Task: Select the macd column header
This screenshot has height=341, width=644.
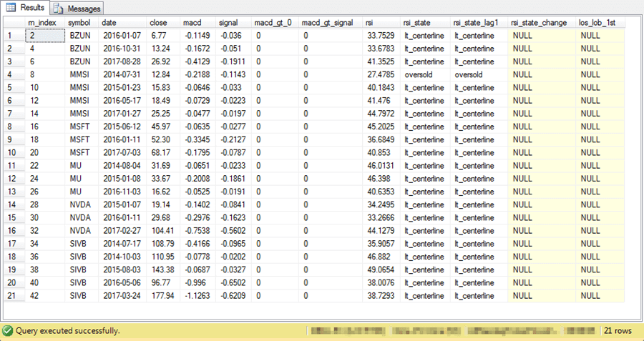Action: pos(197,23)
